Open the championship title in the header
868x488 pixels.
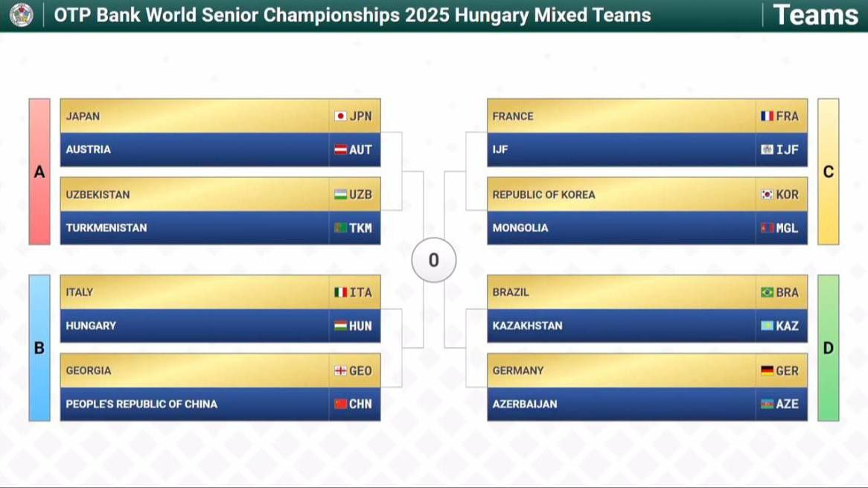click(x=352, y=16)
